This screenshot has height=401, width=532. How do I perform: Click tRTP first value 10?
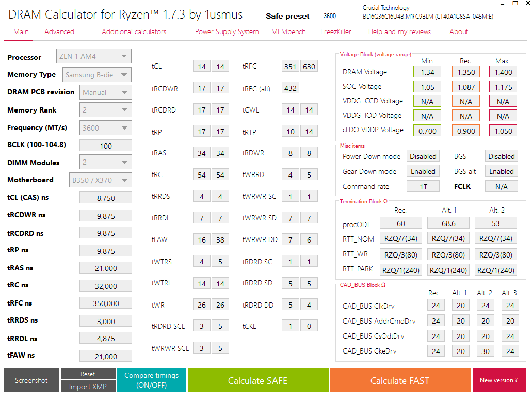[x=291, y=132]
